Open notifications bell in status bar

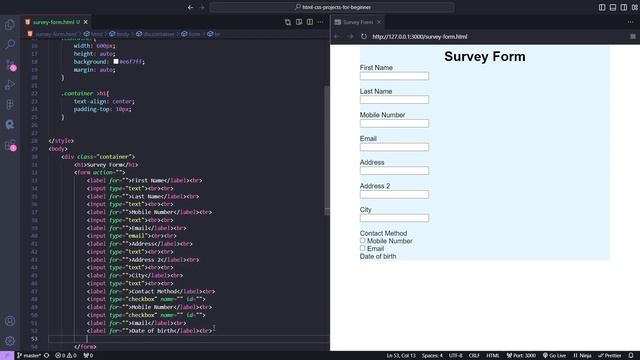pos(631,356)
